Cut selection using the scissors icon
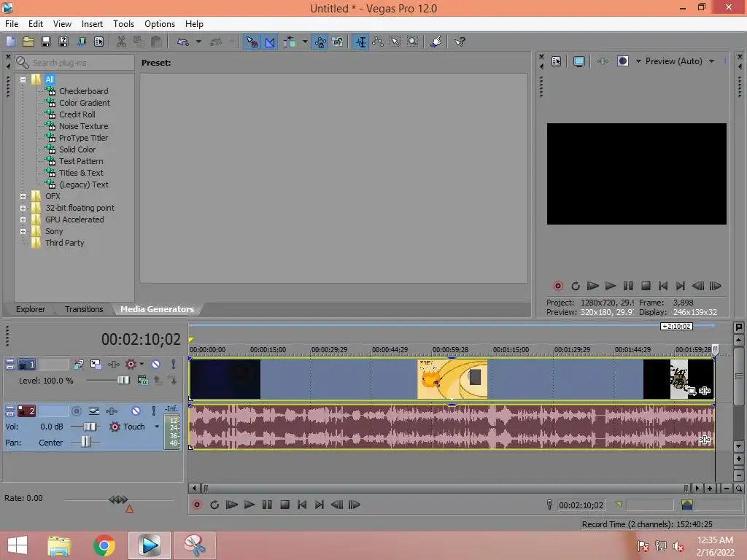Screen dimensions: 747x560 (x=121, y=42)
